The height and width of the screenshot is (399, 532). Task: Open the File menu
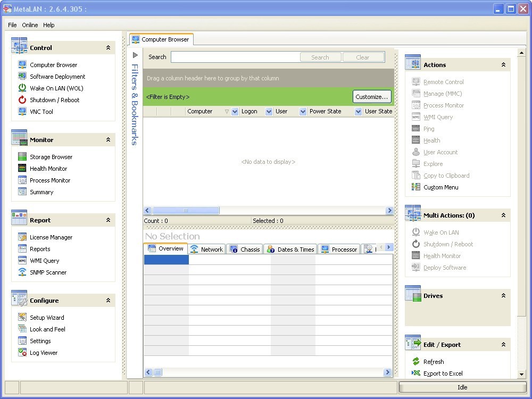point(12,25)
